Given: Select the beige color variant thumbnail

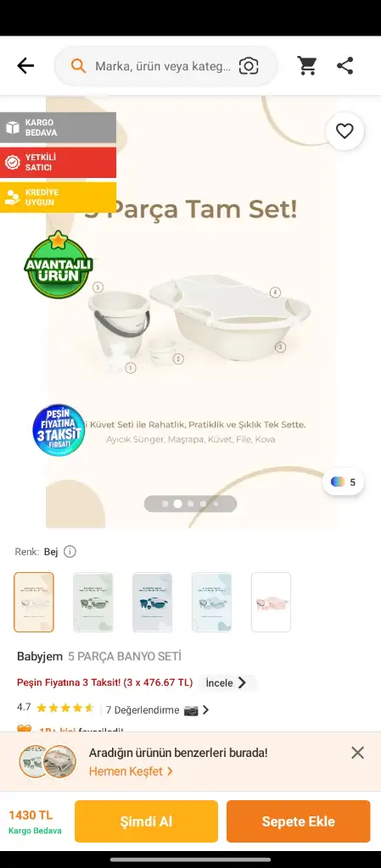Looking at the screenshot, I should tap(34, 603).
